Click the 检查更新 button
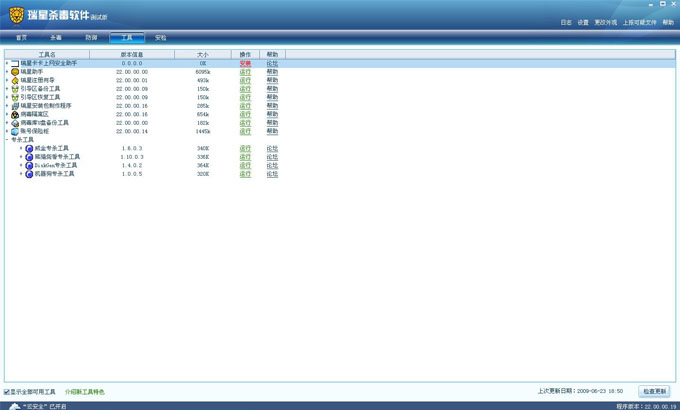Image resolution: width=684 pixels, height=413 pixels. (x=654, y=392)
